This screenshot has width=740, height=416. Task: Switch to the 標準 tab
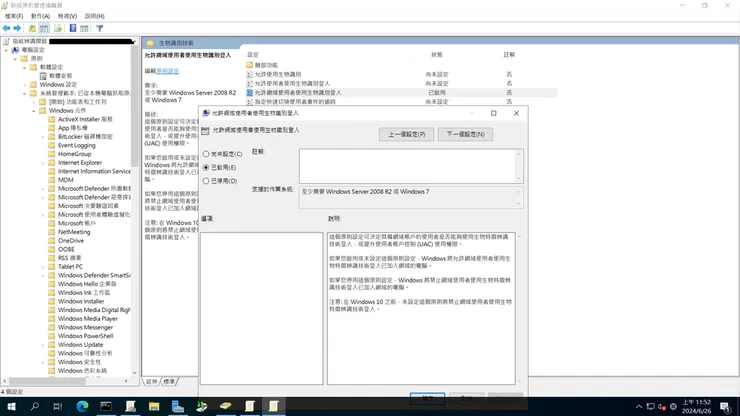[169, 382]
